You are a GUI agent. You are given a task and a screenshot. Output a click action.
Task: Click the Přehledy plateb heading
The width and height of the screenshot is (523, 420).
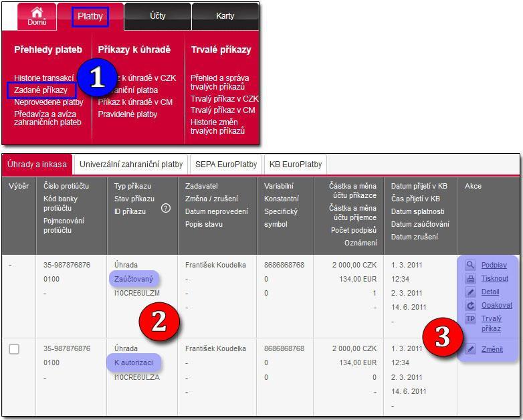48,49
